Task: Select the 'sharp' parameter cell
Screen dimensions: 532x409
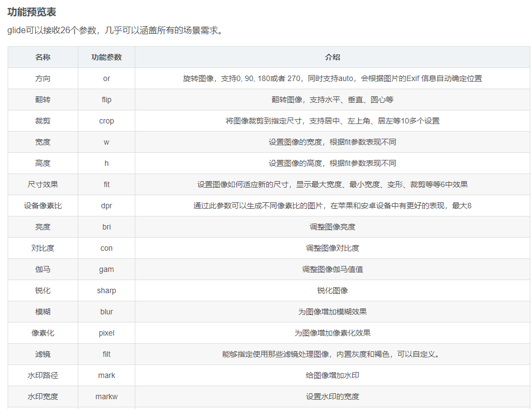Action: click(107, 291)
